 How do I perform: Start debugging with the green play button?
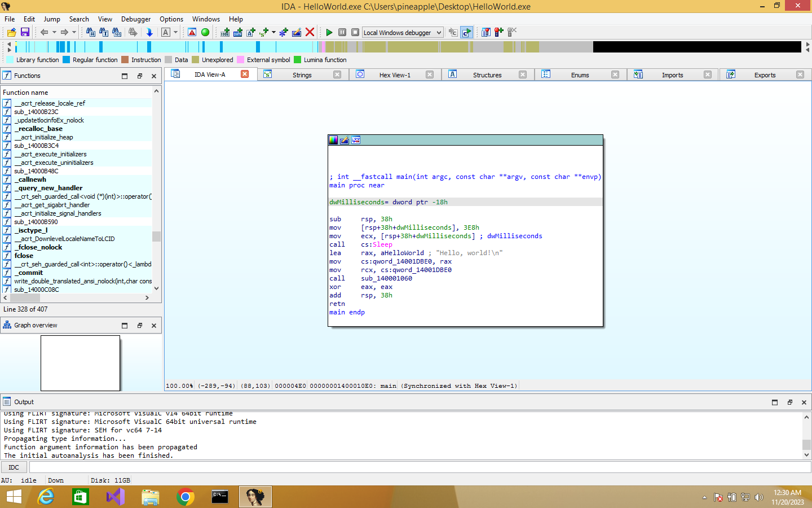pyautogui.click(x=329, y=32)
